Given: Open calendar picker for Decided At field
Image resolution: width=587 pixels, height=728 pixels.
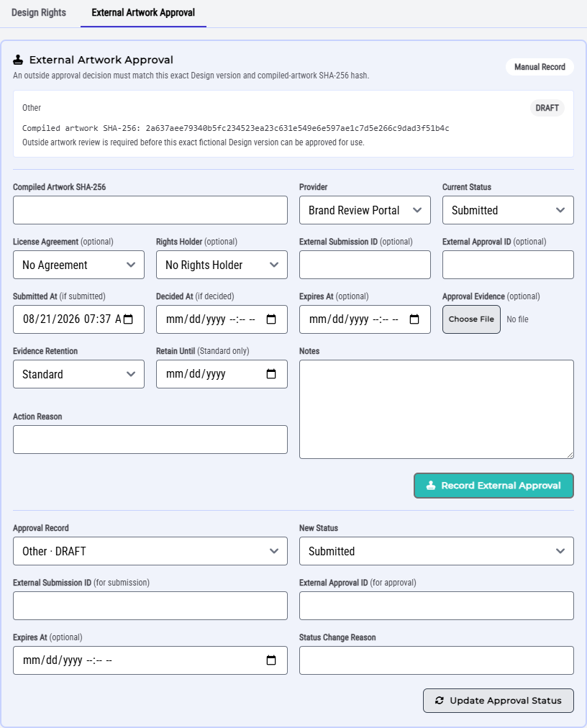Looking at the screenshot, I should coord(271,319).
